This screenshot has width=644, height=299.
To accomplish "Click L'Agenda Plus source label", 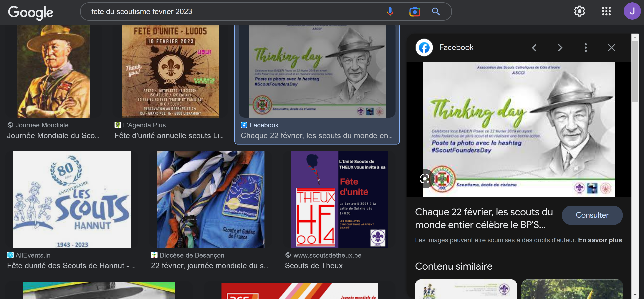I will pyautogui.click(x=144, y=125).
